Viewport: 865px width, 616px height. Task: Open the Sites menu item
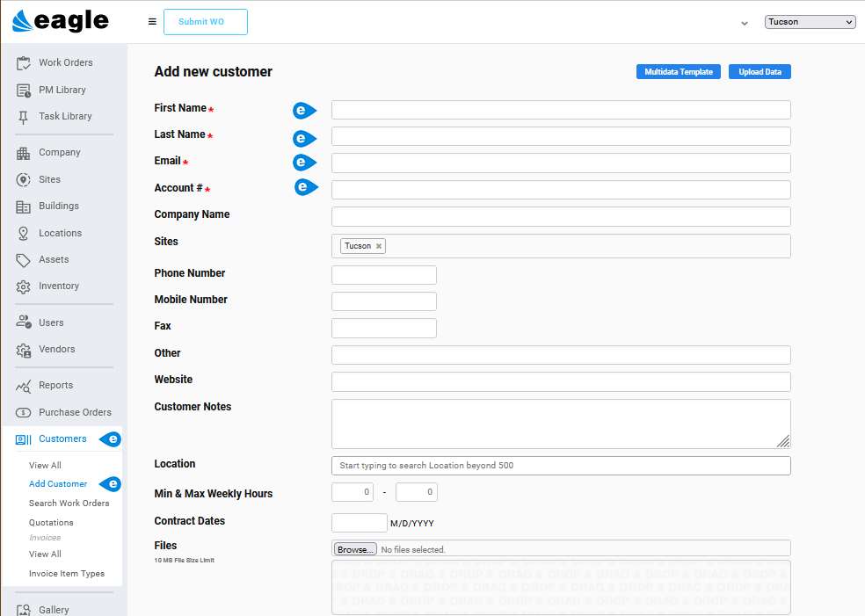[x=49, y=179]
